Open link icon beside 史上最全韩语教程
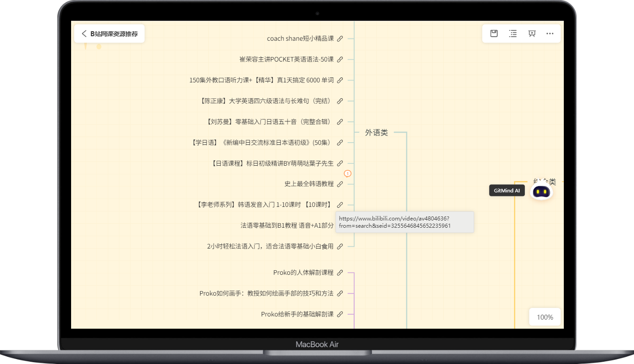634x364 pixels. [x=340, y=184]
